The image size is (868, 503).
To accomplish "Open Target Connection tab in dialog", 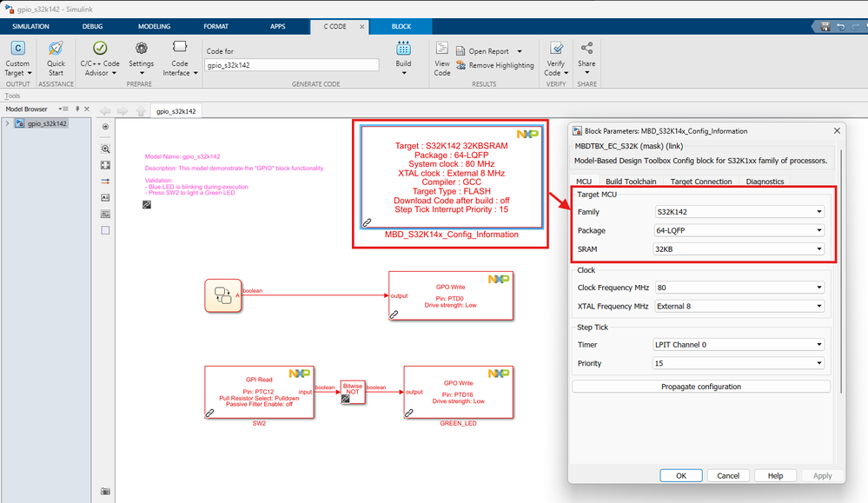I will (701, 182).
